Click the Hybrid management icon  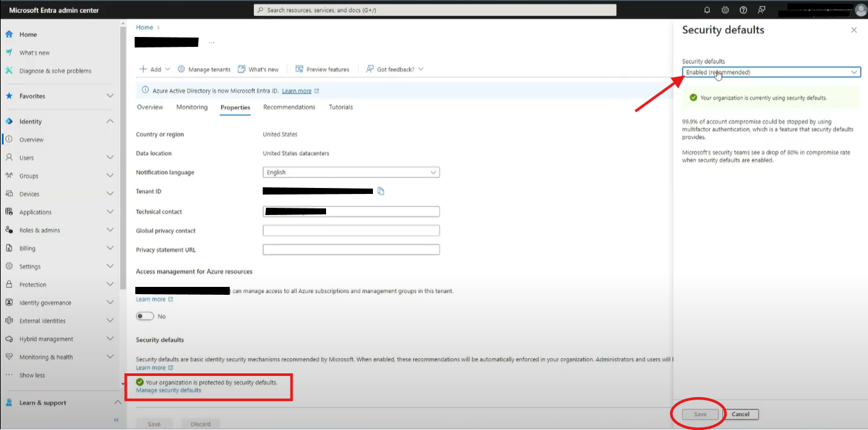tap(9, 339)
